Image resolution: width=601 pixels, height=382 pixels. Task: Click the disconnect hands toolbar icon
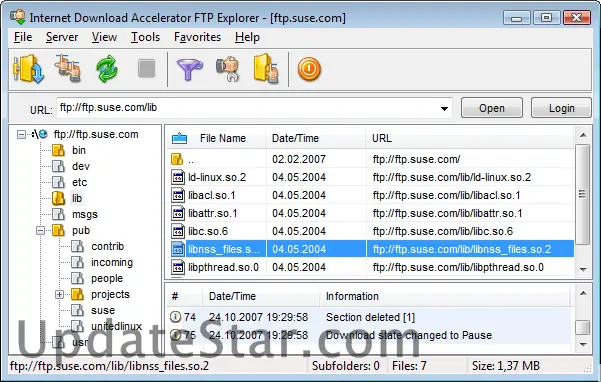tap(68, 69)
